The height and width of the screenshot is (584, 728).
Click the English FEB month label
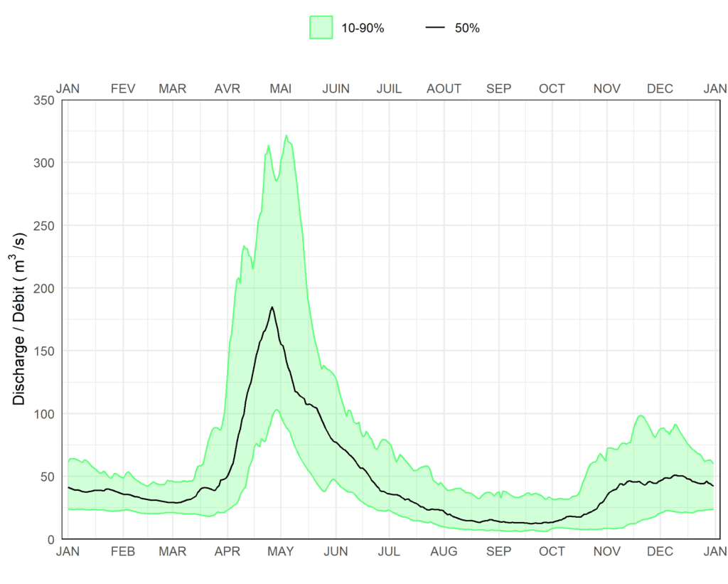pos(123,551)
